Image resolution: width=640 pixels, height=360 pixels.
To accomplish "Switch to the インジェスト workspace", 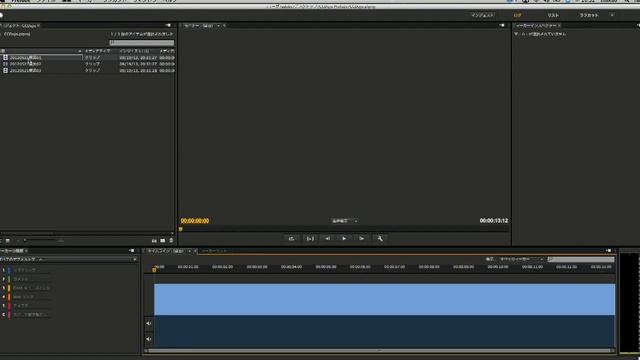I will [482, 15].
